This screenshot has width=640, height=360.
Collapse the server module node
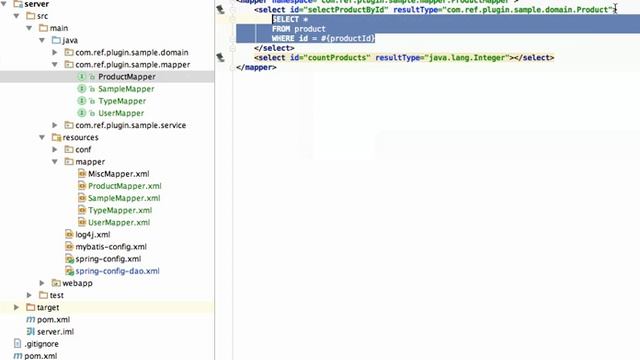tap(4, 4)
